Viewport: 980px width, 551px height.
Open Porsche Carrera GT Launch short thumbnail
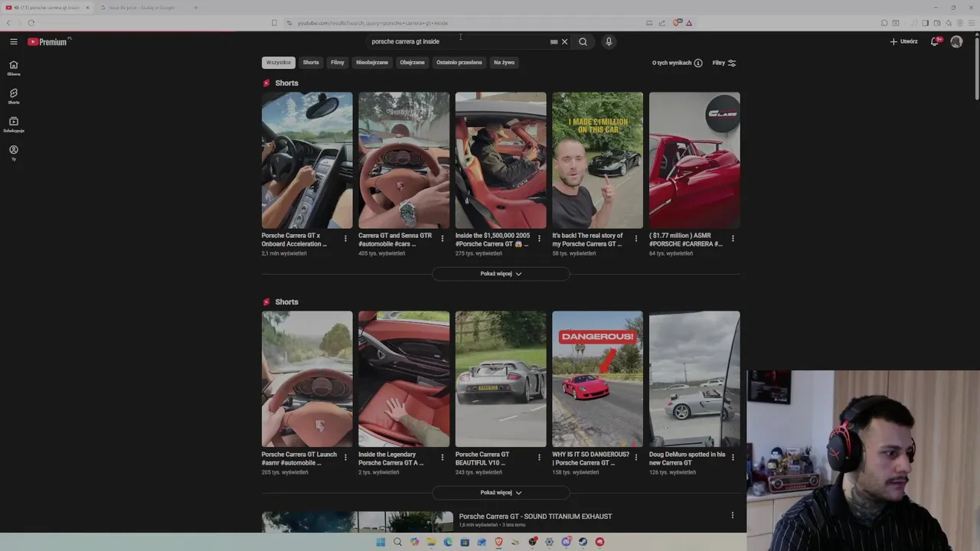point(307,380)
